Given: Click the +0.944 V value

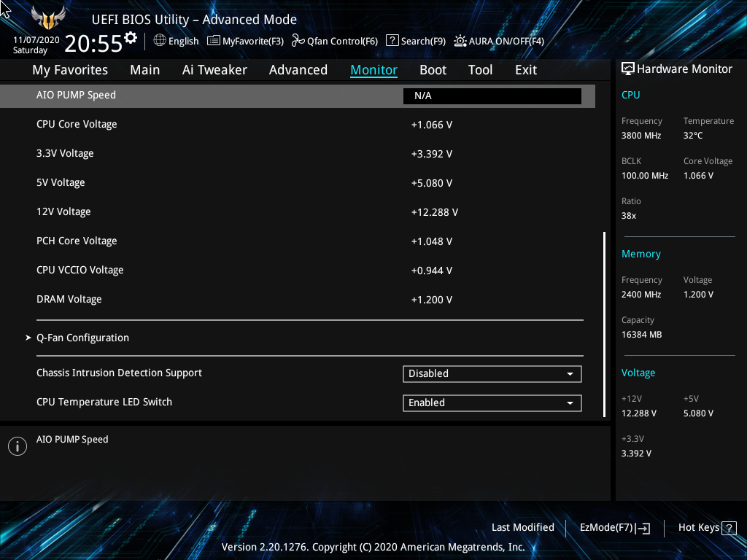Looking at the screenshot, I should coord(432,271).
